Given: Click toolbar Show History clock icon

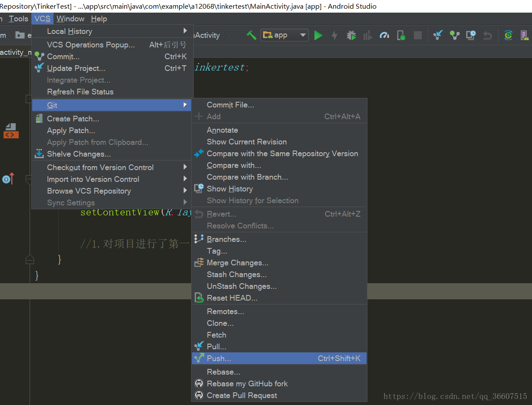Looking at the screenshot, I should point(471,35).
